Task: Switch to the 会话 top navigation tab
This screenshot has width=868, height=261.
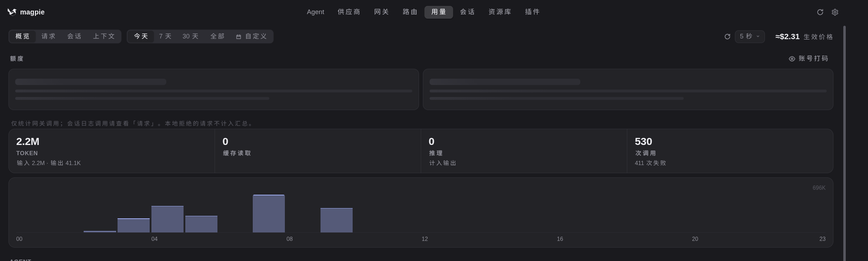Action: (467, 12)
